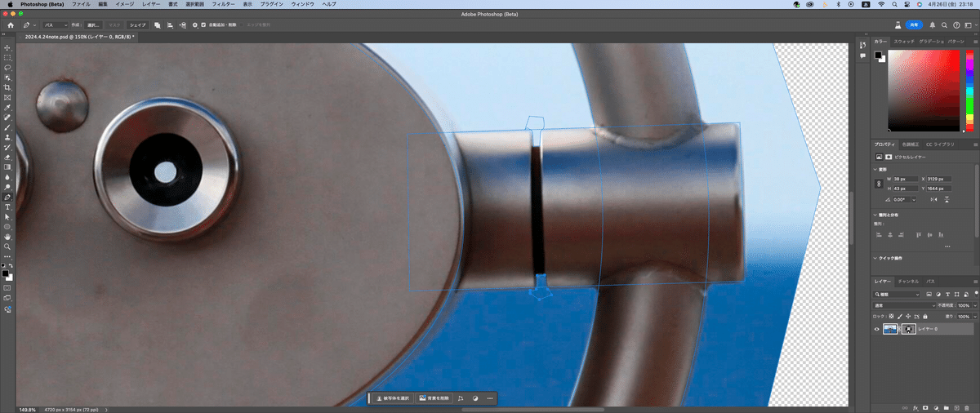Viewport: 980px width, 413px height.
Task: Toggle 自動追加・削除 checkbox
Action: coord(203,25)
